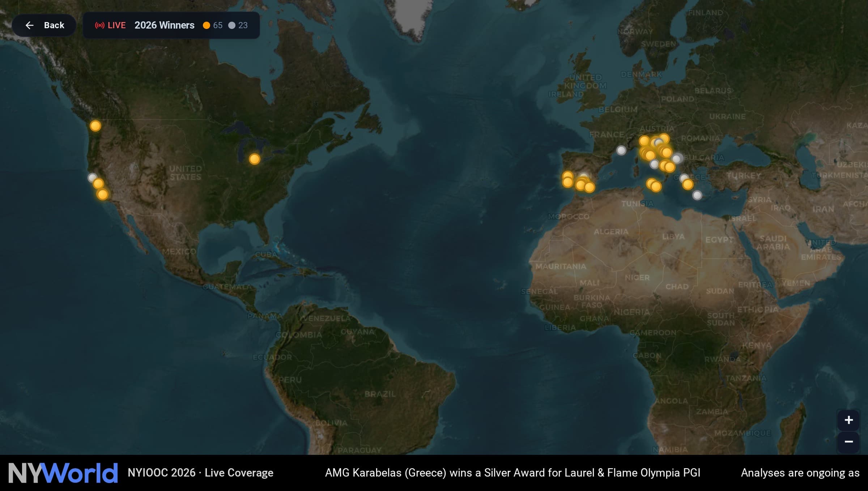This screenshot has height=491, width=868.
Task: Click the gold marker in Sicily
Action: coord(656,187)
